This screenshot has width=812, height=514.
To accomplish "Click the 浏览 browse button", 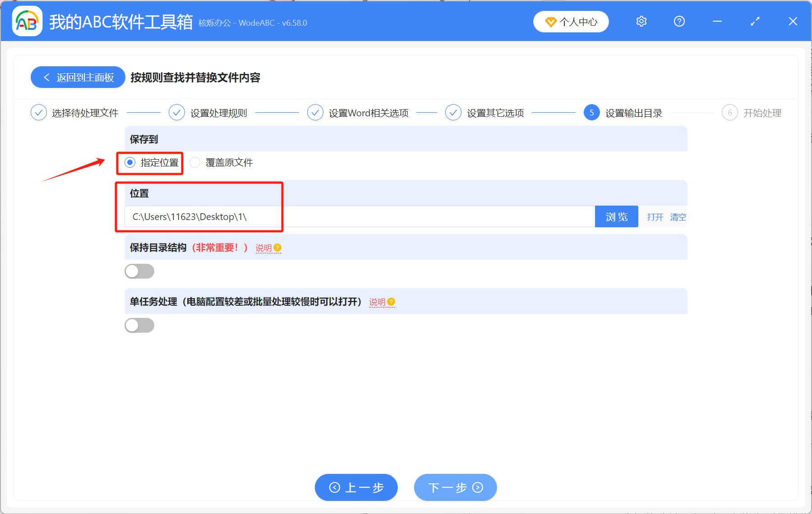I will [617, 216].
